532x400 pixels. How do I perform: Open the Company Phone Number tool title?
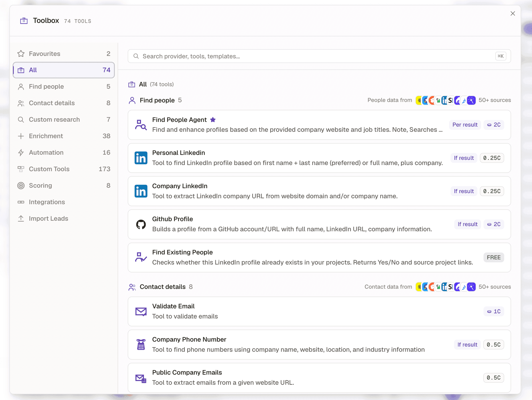(x=189, y=339)
